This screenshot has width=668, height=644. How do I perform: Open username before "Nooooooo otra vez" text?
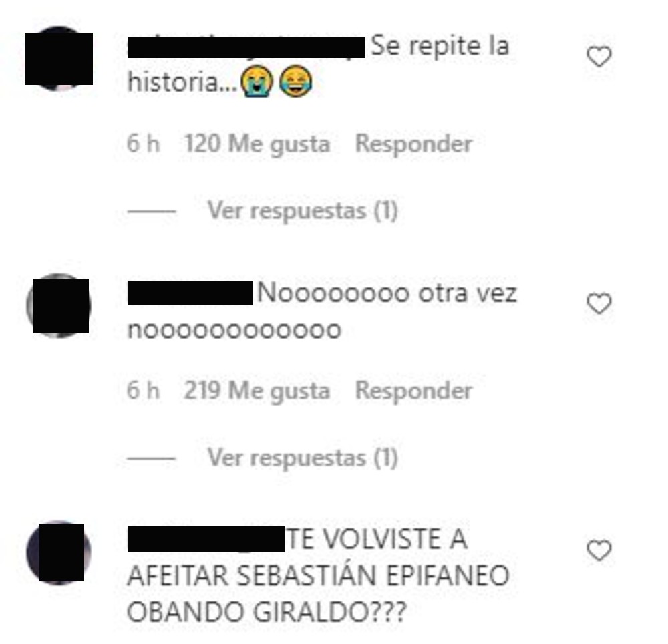(x=190, y=293)
